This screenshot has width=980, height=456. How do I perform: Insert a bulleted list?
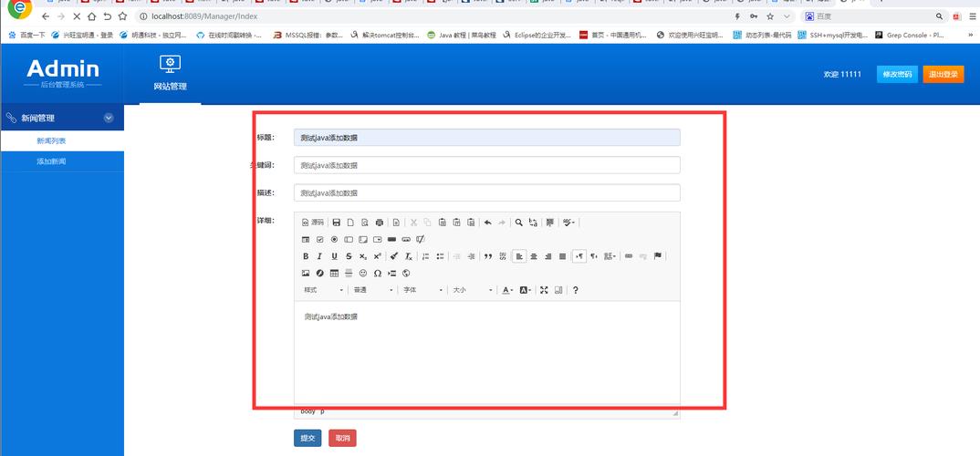[x=440, y=256]
